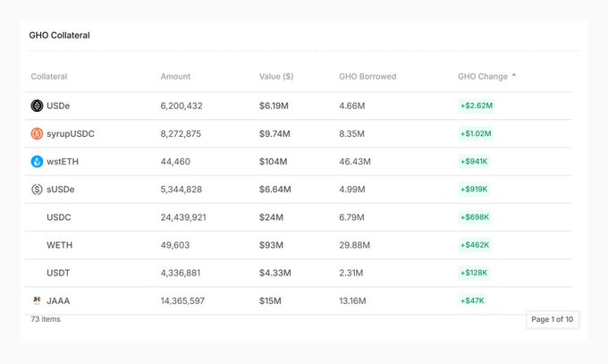This screenshot has height=364, width=608.
Task: Click the borrowed figure 2.31M
Action: (350, 273)
